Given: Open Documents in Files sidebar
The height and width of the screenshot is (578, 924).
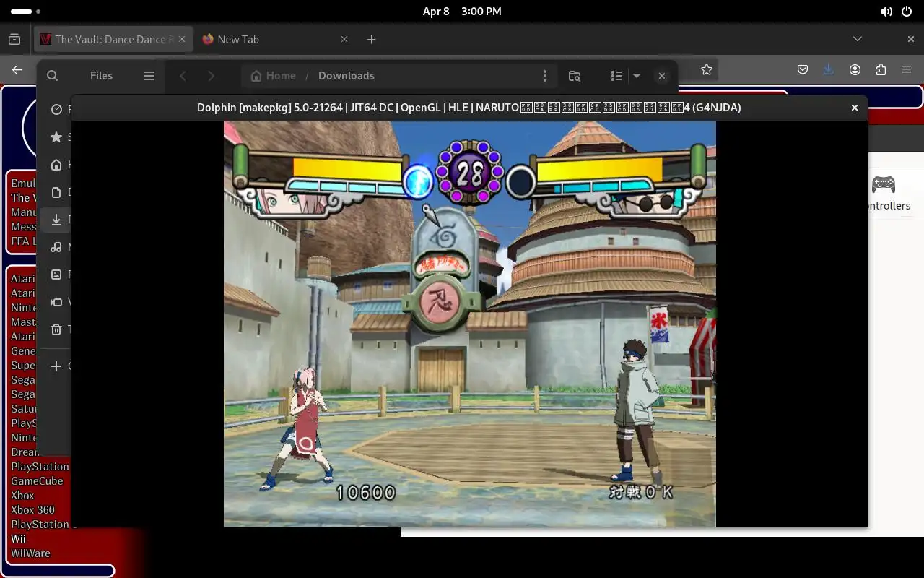Looking at the screenshot, I should [56, 192].
